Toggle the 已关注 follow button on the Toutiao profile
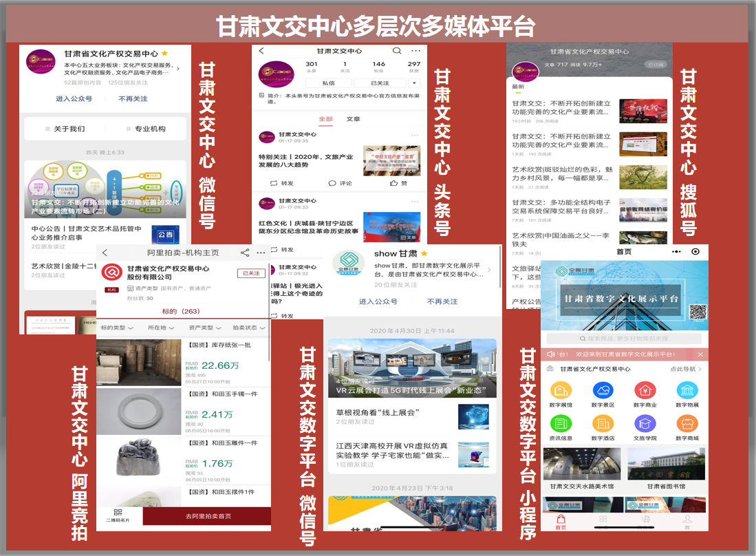 (380, 83)
